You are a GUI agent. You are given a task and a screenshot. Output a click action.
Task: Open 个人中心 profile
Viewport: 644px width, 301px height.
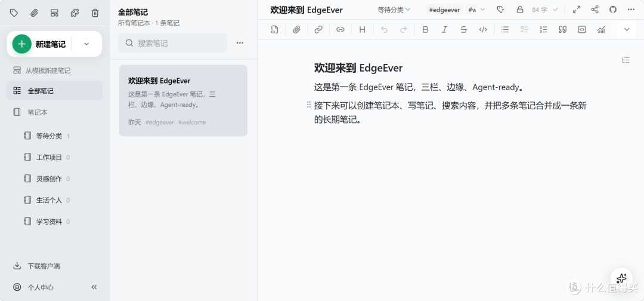pyautogui.click(x=33, y=287)
